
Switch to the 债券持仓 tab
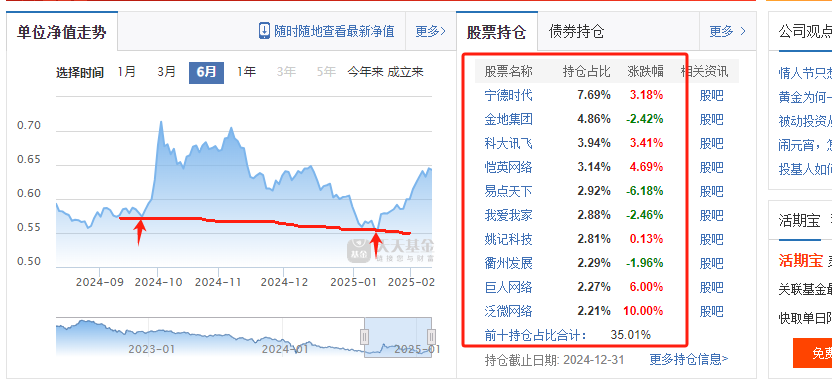pos(576,32)
